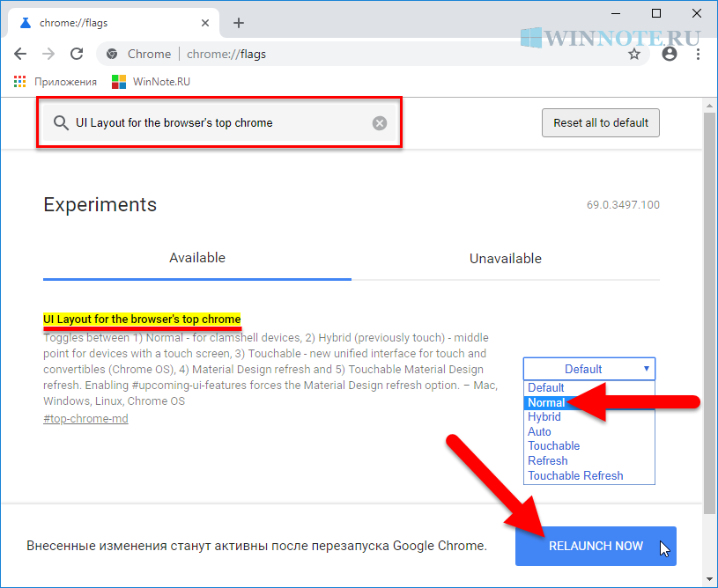Minimize the Chrome window
Screen dimensions: 718x588
point(616,14)
